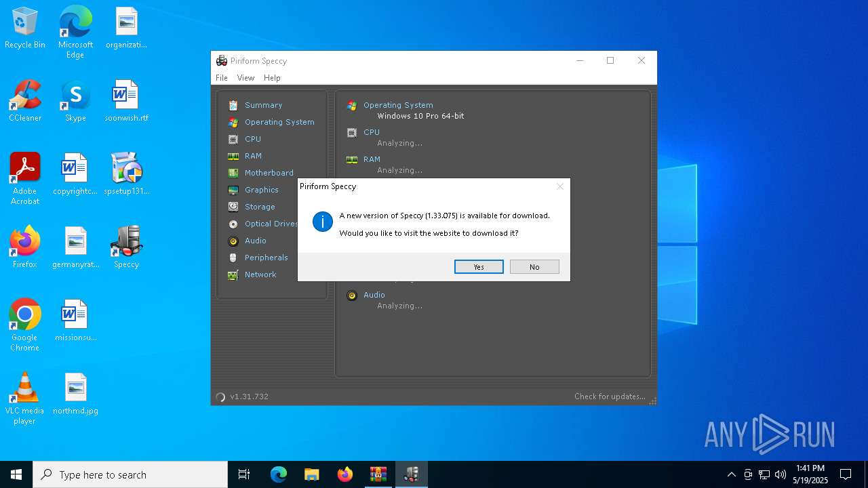Open WinRAR from the taskbar

coord(378,474)
